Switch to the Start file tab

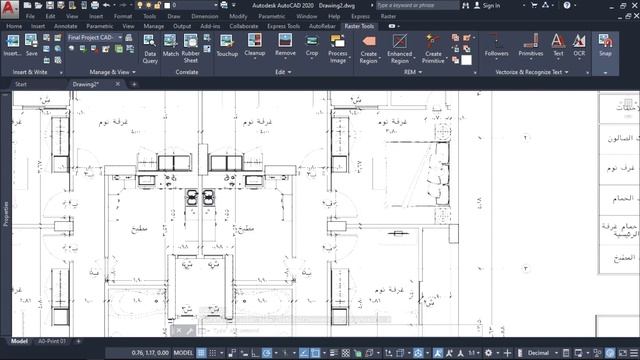(x=21, y=84)
